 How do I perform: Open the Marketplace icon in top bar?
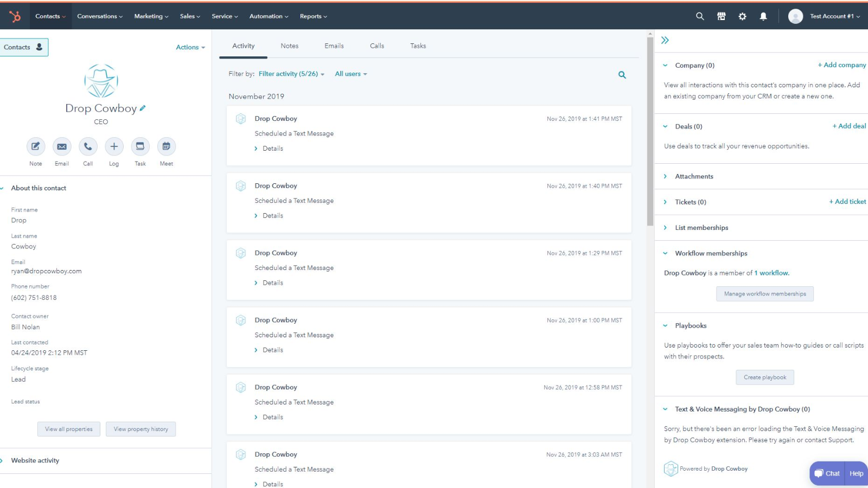[721, 16]
